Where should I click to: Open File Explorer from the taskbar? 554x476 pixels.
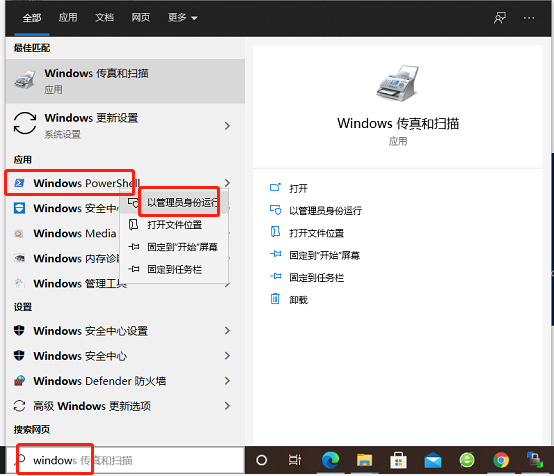pyautogui.click(x=364, y=460)
